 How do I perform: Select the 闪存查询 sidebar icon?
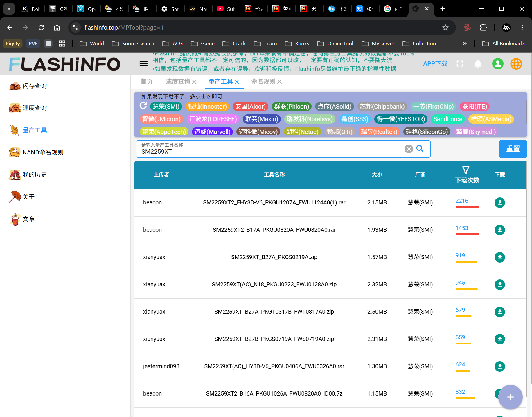pyautogui.click(x=15, y=86)
